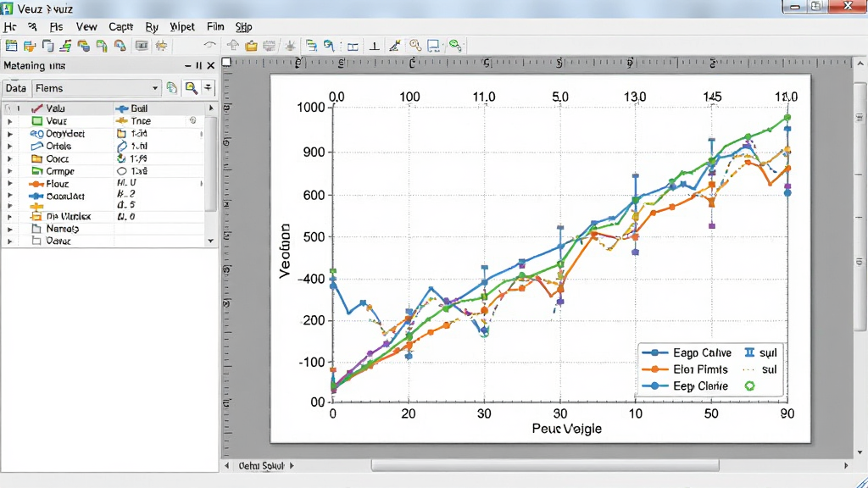The width and height of the screenshot is (868, 488).
Task: Expand the Vouz tree row
Action: [x=9, y=121]
